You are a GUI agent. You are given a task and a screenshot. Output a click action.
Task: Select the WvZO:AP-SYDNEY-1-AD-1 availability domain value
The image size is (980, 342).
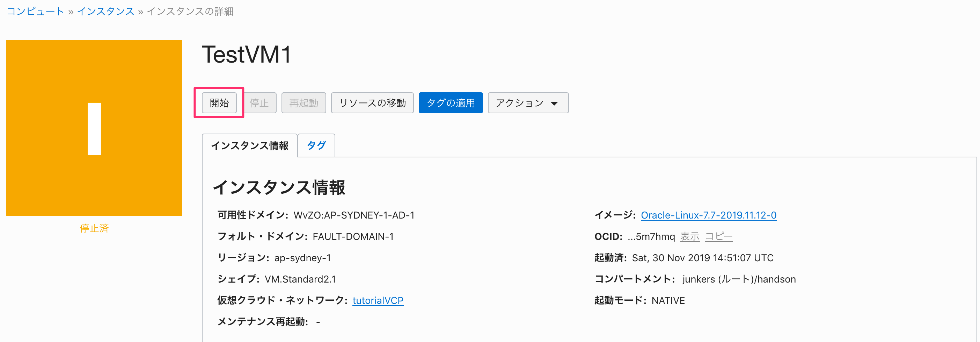tap(354, 215)
